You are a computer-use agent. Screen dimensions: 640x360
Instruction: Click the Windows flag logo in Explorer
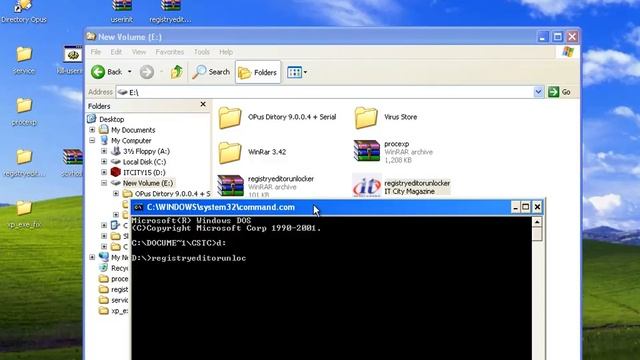tap(568, 52)
